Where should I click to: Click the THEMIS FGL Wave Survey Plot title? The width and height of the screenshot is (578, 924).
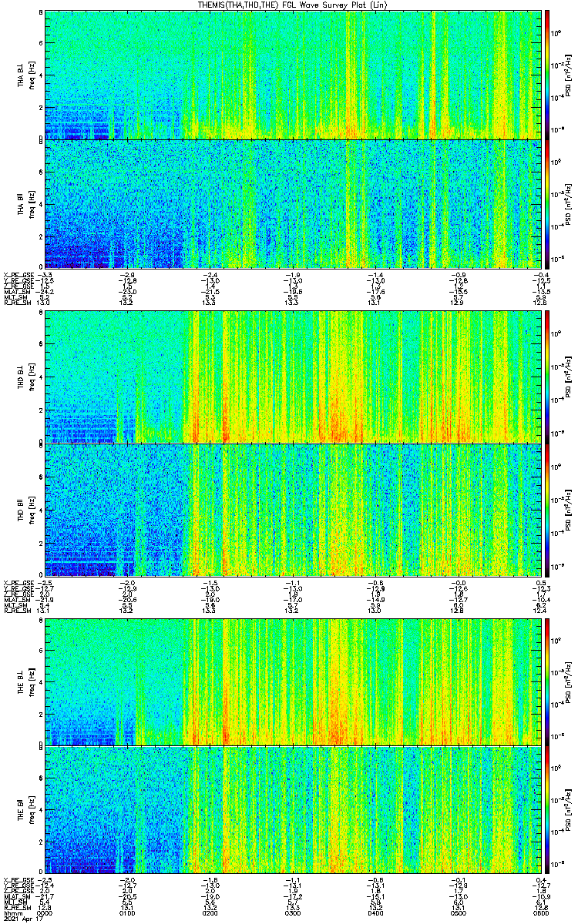point(292,5)
